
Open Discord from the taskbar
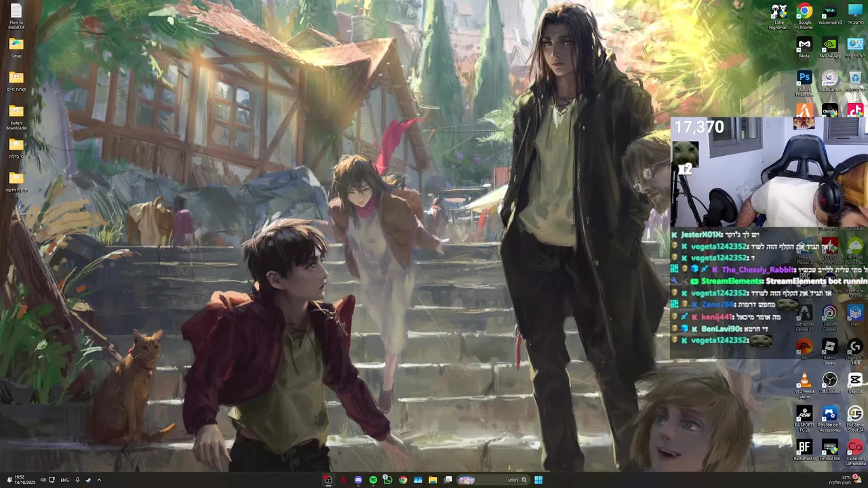coord(358,480)
